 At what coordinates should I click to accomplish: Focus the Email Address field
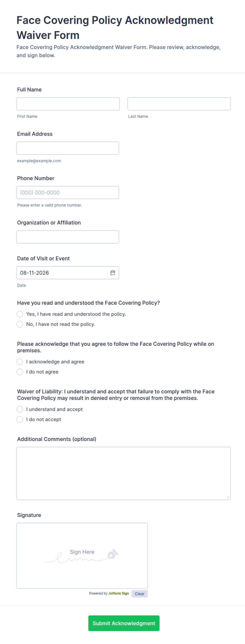click(68, 148)
